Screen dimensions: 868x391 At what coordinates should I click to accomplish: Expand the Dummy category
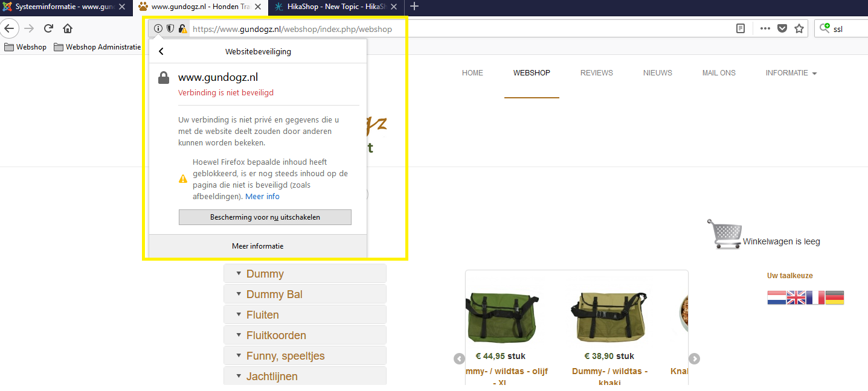305,274
